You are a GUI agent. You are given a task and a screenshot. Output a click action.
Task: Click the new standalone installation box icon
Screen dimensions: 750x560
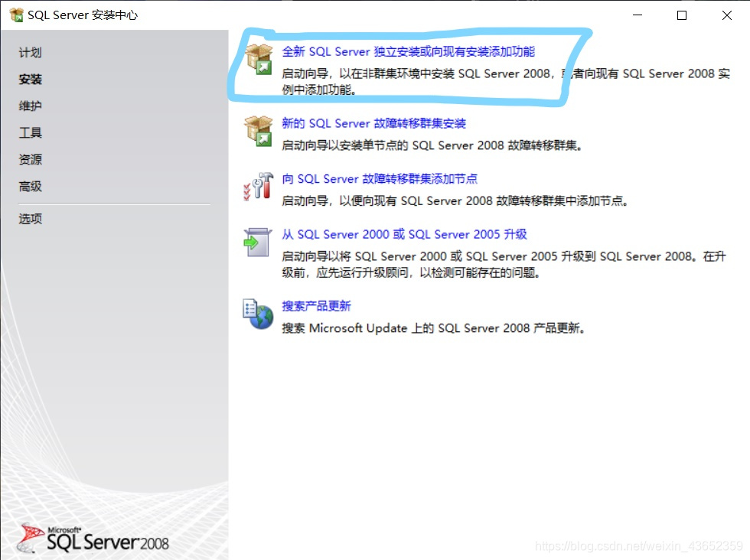tap(259, 60)
